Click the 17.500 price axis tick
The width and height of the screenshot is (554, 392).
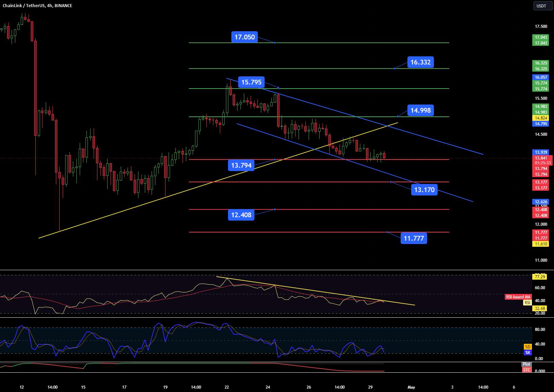tap(541, 26)
